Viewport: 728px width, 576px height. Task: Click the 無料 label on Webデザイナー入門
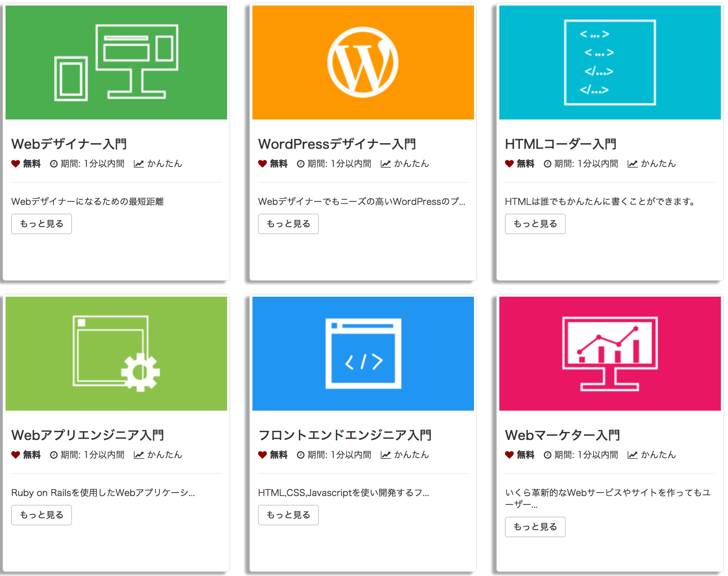(x=32, y=164)
